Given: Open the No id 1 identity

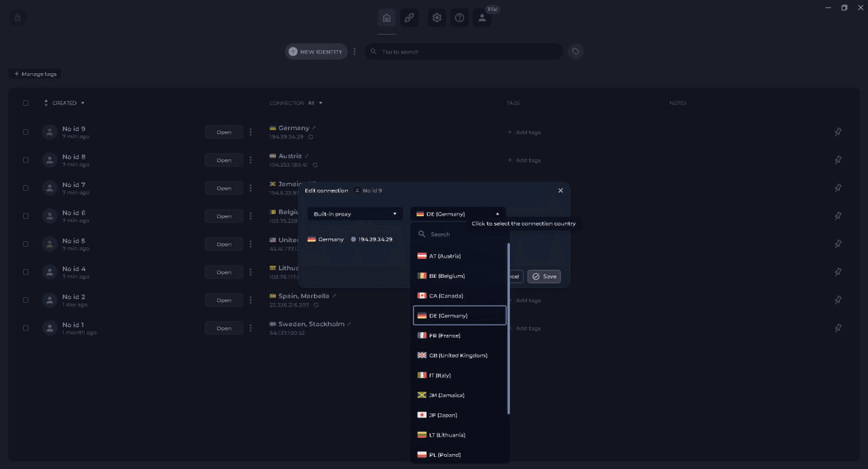Looking at the screenshot, I should pos(224,328).
